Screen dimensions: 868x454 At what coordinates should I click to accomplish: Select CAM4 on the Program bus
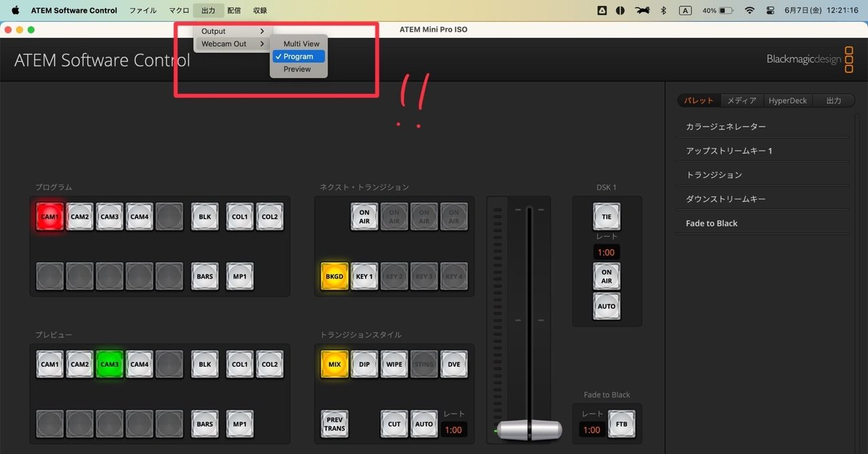click(139, 216)
